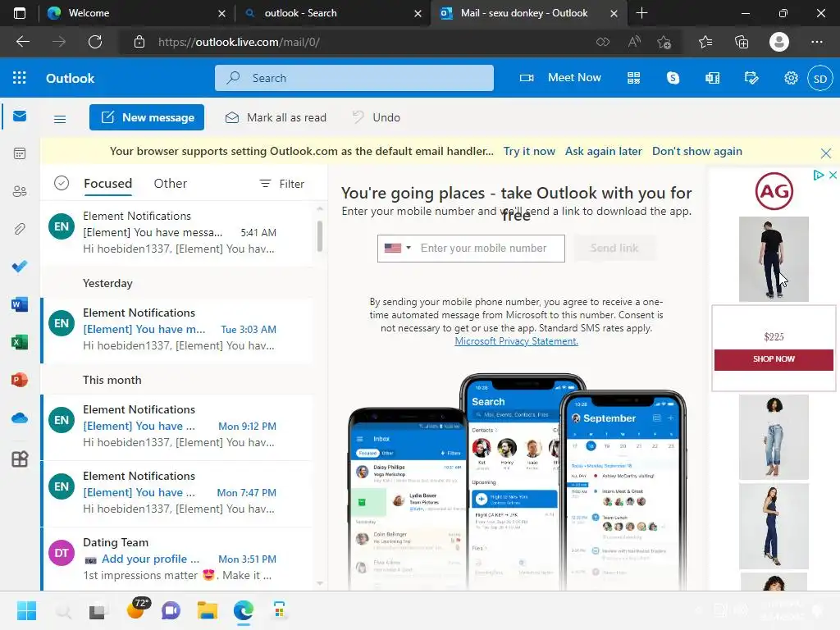
Task: Open Microsoft Store from the taskbar
Action: point(279,610)
